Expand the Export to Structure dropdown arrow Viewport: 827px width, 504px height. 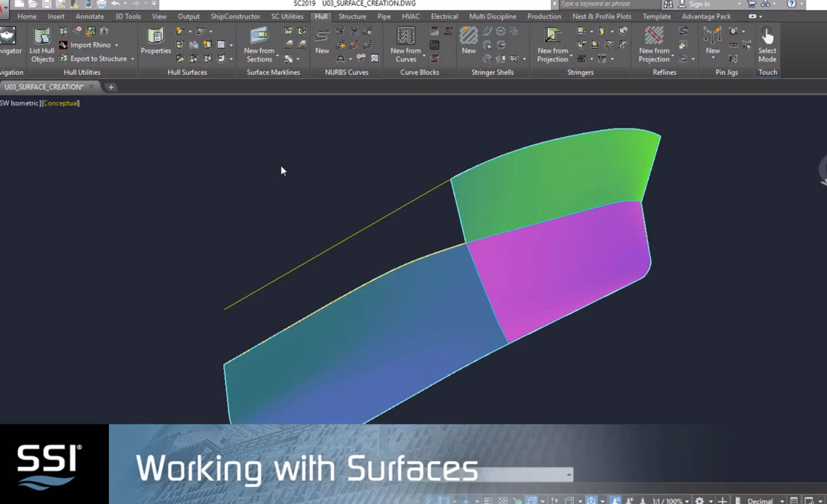(x=132, y=59)
